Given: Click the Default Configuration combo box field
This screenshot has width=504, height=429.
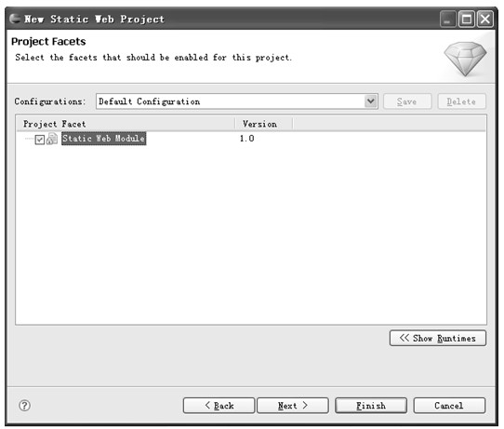Looking at the screenshot, I should tap(236, 101).
